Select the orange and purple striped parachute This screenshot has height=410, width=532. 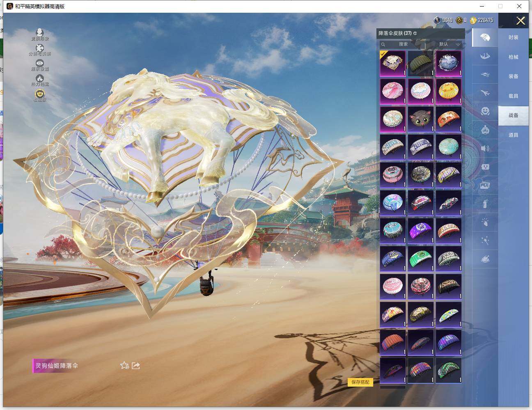421,370
